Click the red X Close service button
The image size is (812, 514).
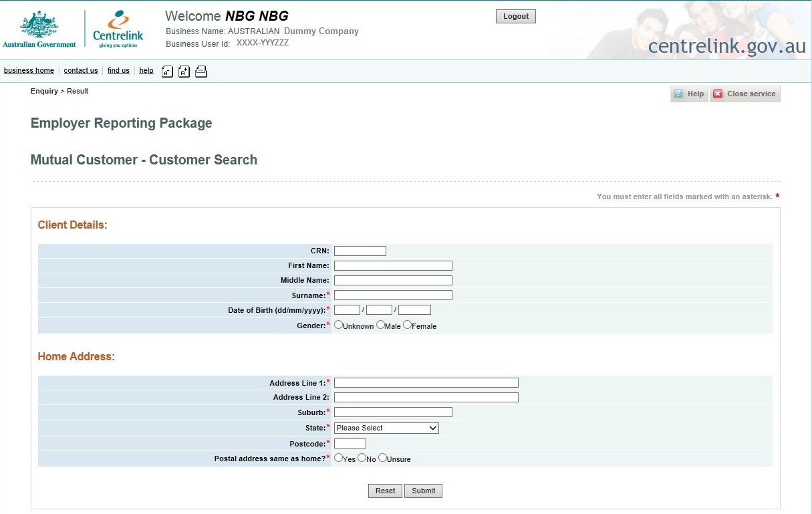(745, 94)
